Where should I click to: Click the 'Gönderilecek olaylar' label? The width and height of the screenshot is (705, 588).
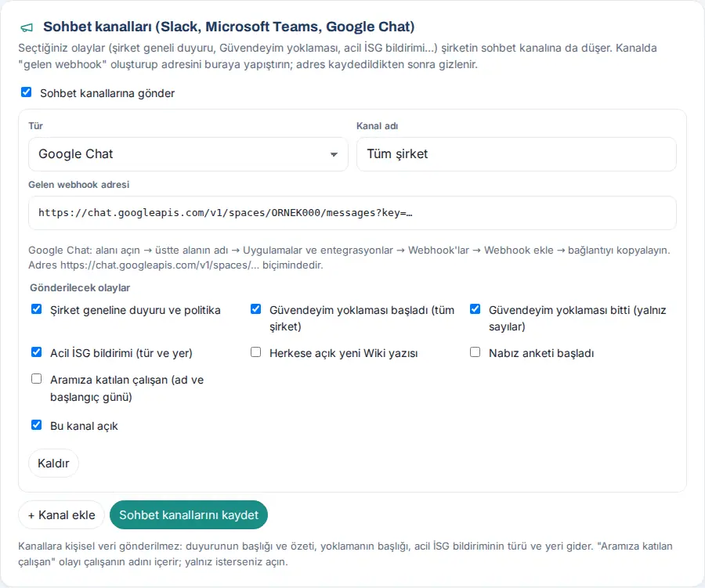[80, 287]
